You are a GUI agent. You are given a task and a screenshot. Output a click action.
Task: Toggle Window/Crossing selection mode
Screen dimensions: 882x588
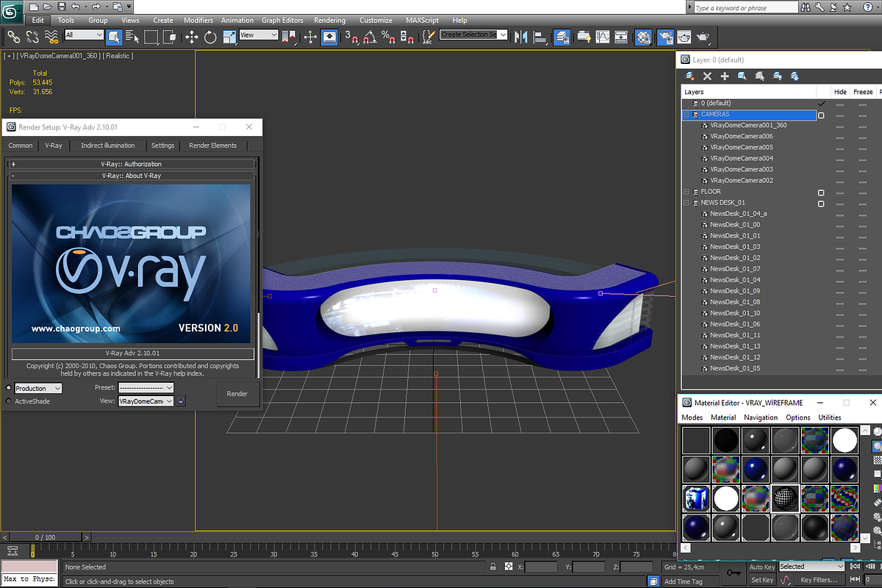click(x=170, y=36)
